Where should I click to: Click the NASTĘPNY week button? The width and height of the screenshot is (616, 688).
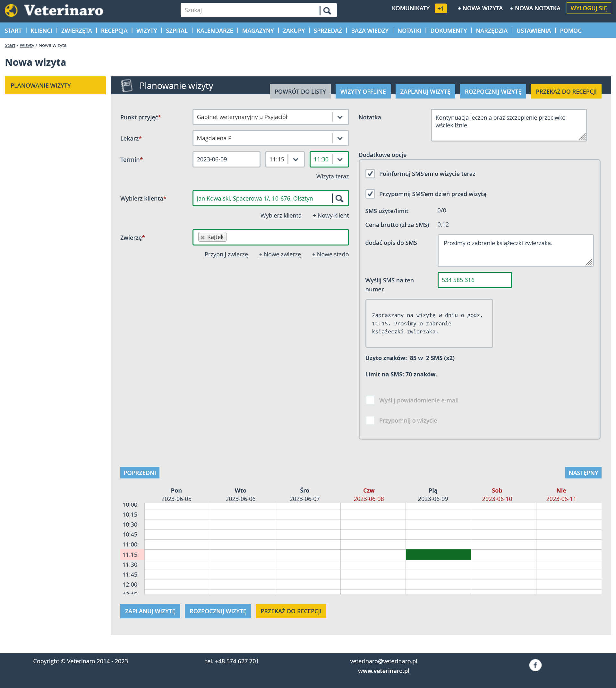[x=583, y=473]
